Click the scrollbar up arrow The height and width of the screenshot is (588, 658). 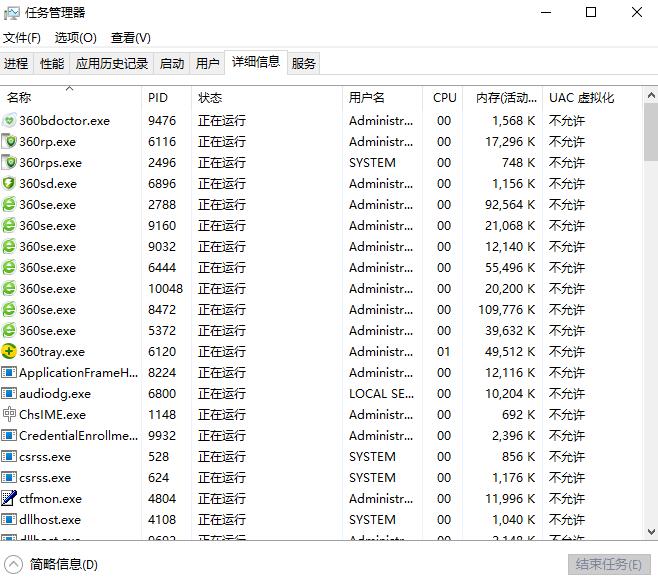(x=651, y=96)
